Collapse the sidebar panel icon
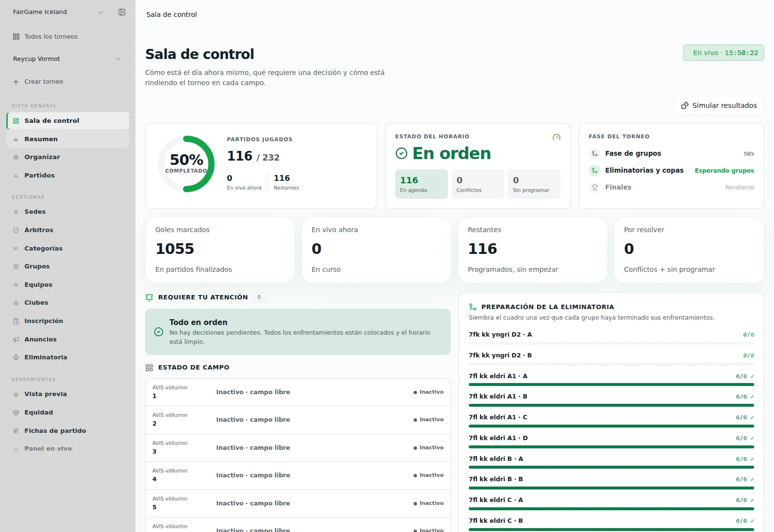This screenshot has height=532, width=774. point(122,12)
